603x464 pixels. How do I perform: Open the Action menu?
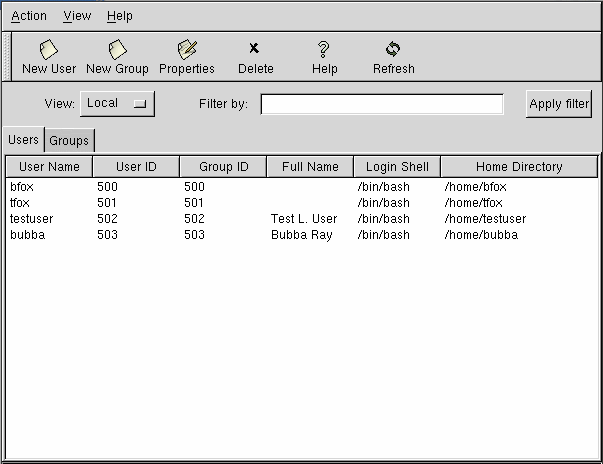point(29,16)
